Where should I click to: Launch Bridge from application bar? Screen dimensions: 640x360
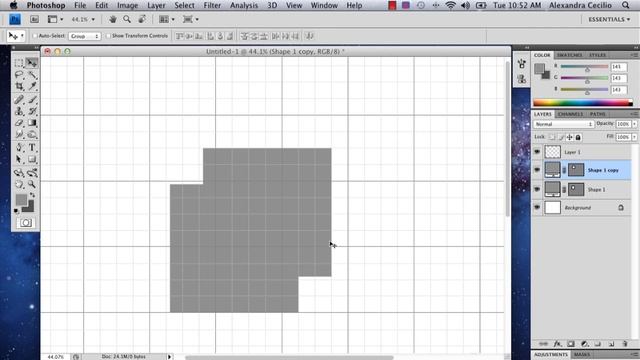tap(34, 19)
